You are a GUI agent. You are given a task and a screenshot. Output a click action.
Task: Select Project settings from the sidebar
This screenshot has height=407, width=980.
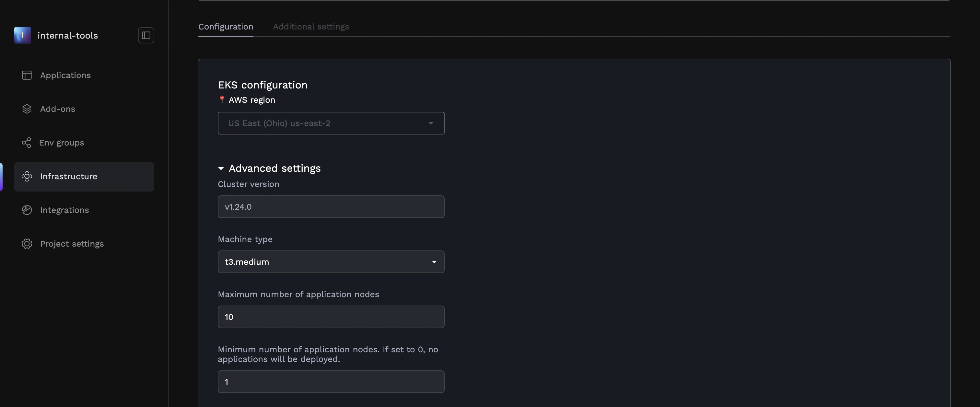tap(72, 243)
